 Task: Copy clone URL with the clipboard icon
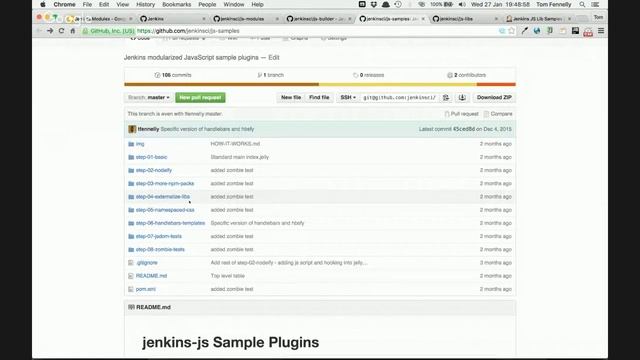446,98
